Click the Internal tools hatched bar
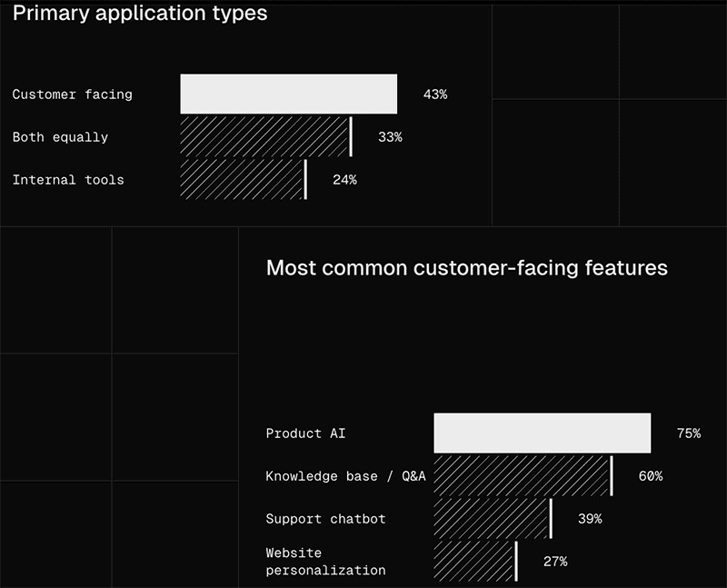Screen dimensions: 727x588 coord(244,179)
